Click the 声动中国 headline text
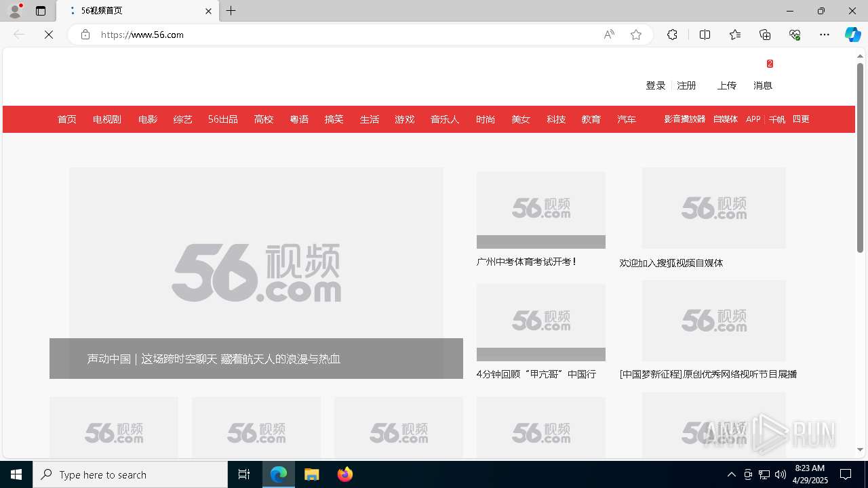This screenshot has width=868, height=488. 214,359
